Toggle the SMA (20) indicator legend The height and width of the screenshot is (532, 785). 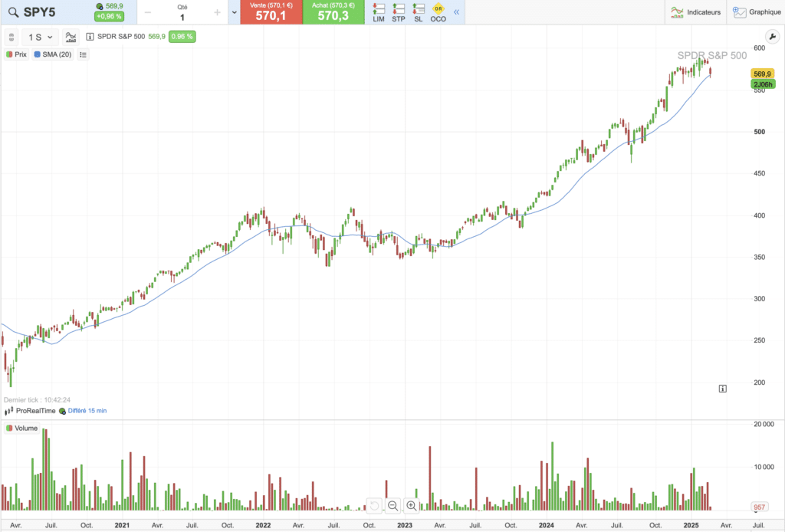(x=53, y=54)
